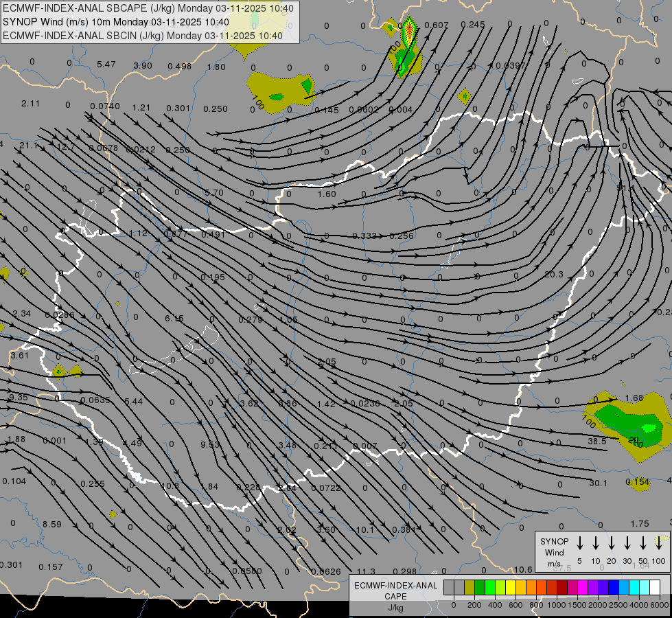The image size is (672, 618).
Task: Click the 0.195 value on the map
Action: click(213, 277)
